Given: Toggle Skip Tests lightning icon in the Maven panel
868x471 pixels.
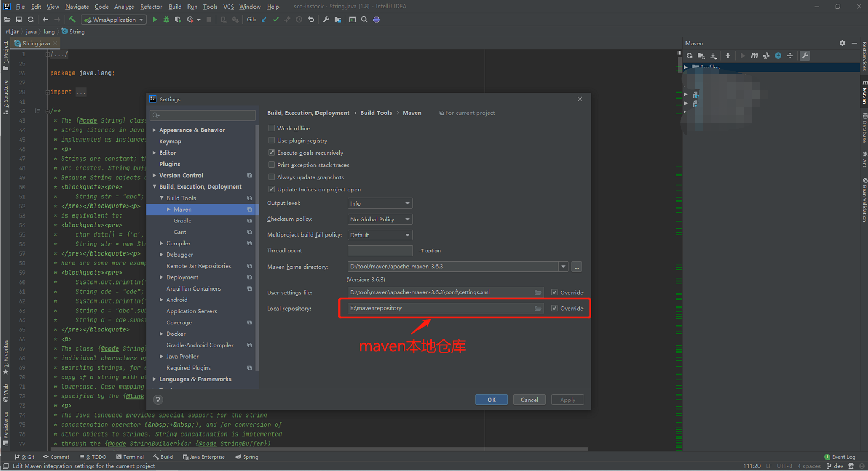Looking at the screenshot, I should 778,56.
